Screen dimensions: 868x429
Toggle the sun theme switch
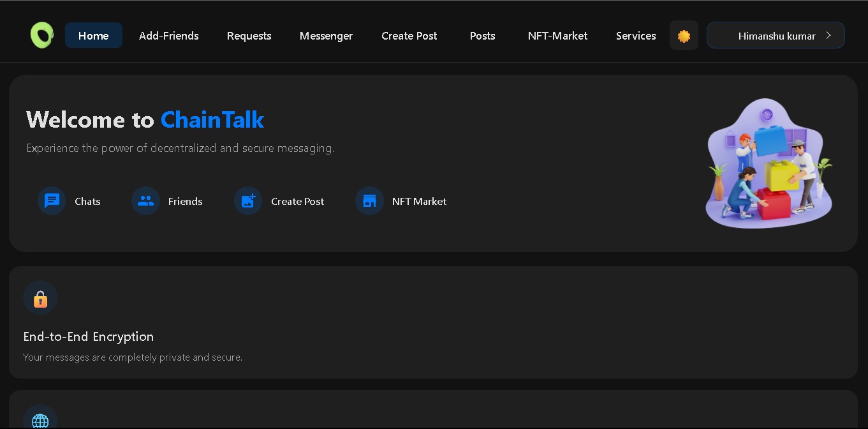(684, 36)
